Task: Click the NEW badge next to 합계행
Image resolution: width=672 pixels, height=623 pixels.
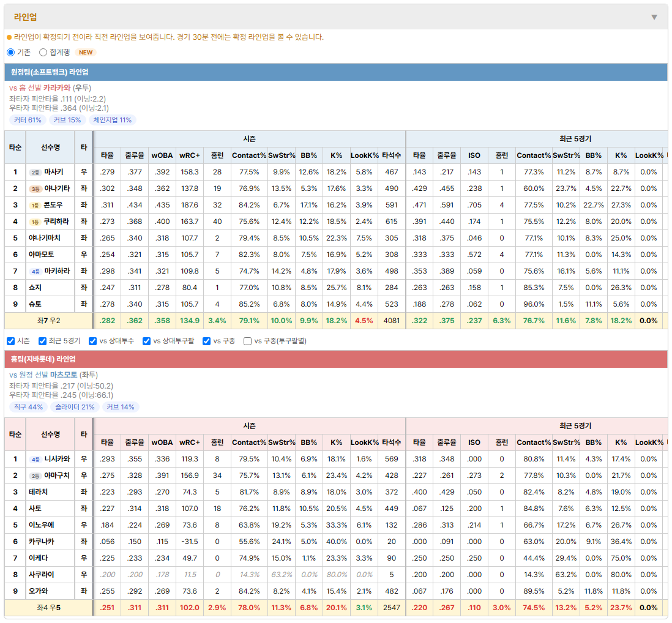Action: coord(86,52)
